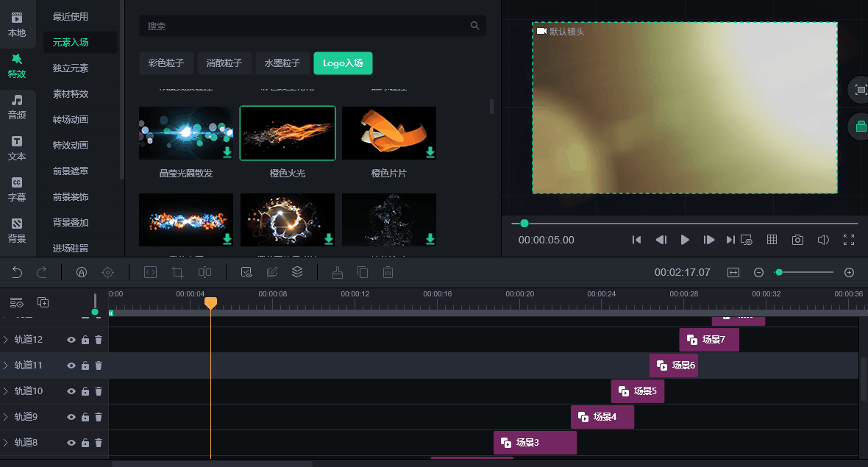This screenshot has width=868, height=467.
Task: Click the edit pencil icon in toolbar
Action: [272, 272]
